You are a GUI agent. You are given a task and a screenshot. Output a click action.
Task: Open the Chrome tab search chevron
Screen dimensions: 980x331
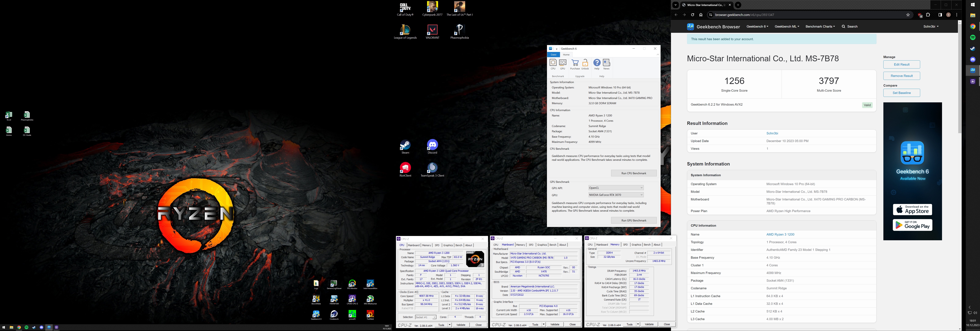(x=675, y=5)
